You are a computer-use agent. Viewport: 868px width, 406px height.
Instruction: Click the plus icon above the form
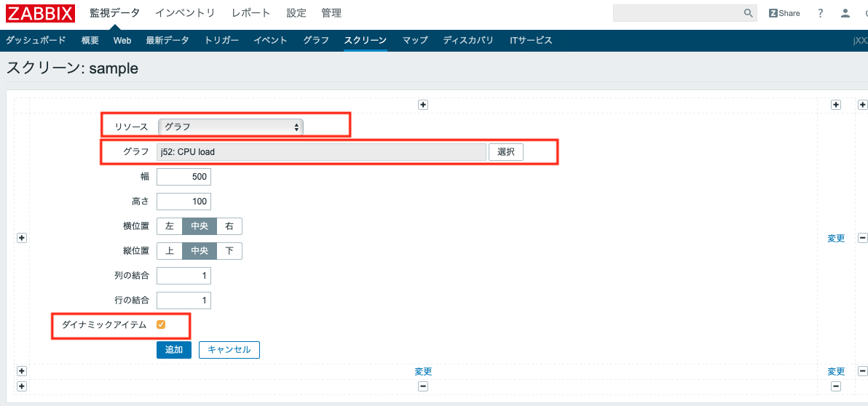(x=423, y=105)
